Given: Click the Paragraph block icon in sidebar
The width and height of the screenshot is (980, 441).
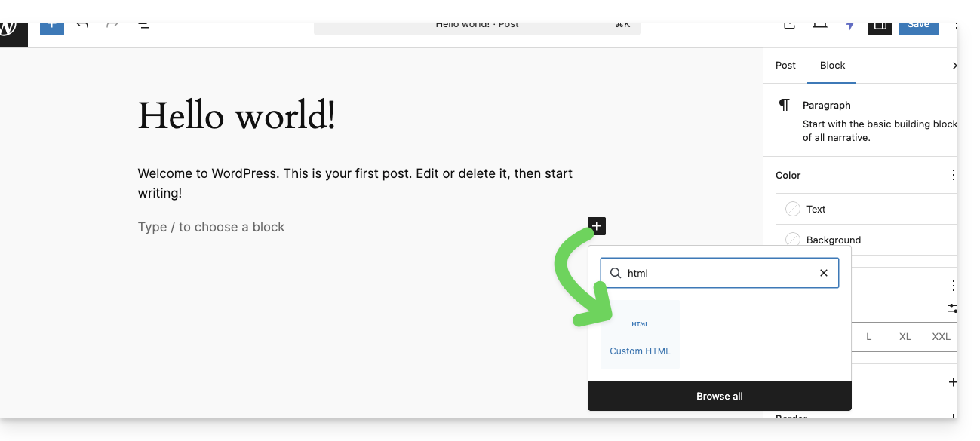Looking at the screenshot, I should [785, 105].
